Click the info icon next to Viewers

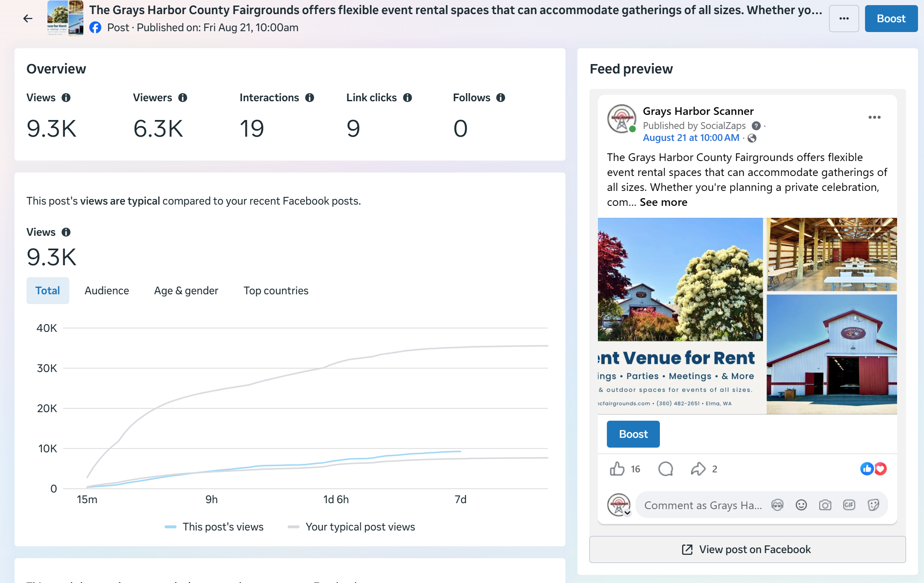pyautogui.click(x=182, y=98)
